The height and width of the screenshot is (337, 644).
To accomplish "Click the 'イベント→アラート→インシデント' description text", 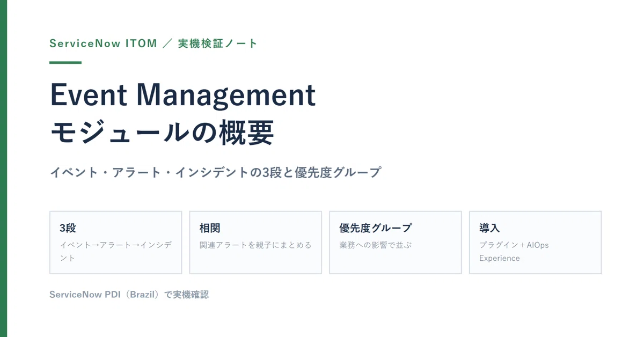I will 116,251.
